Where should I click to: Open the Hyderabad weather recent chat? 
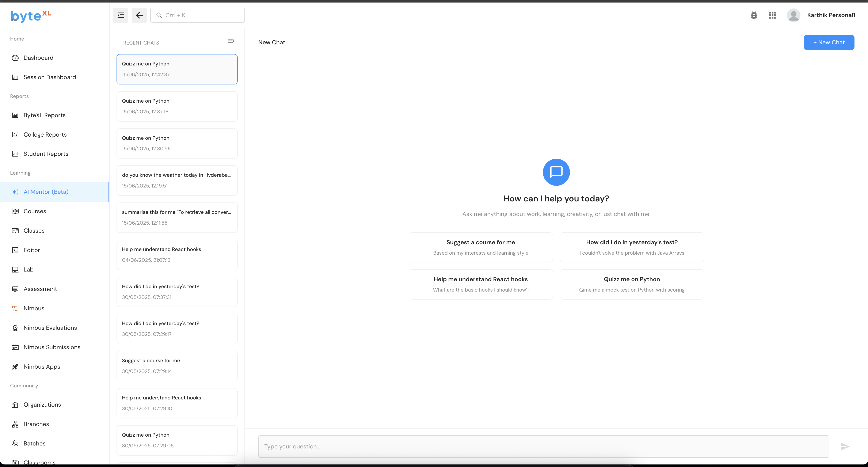(177, 180)
